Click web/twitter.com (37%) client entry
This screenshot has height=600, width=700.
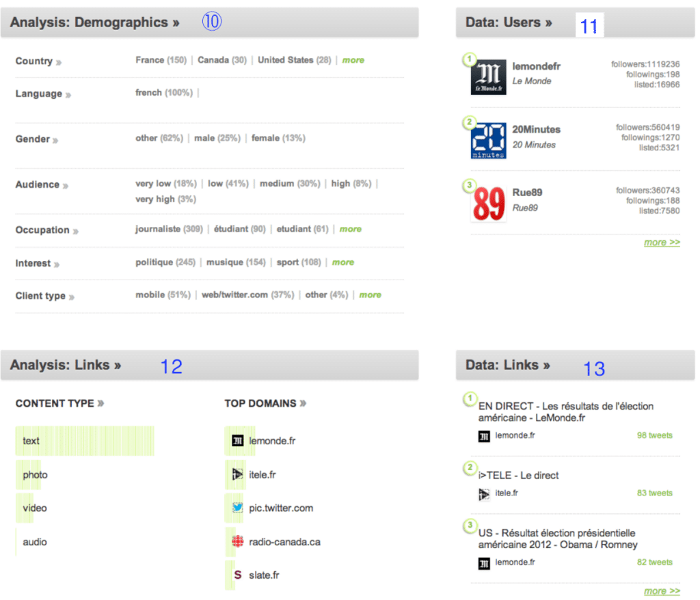[247, 295]
